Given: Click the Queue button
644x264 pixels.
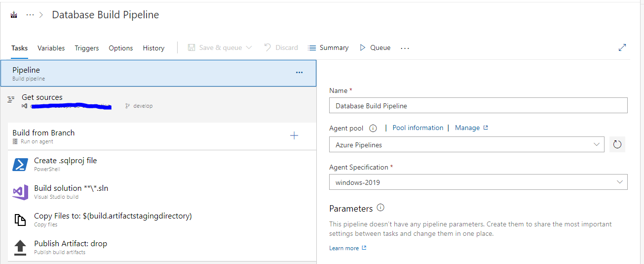Looking at the screenshot, I should [375, 48].
